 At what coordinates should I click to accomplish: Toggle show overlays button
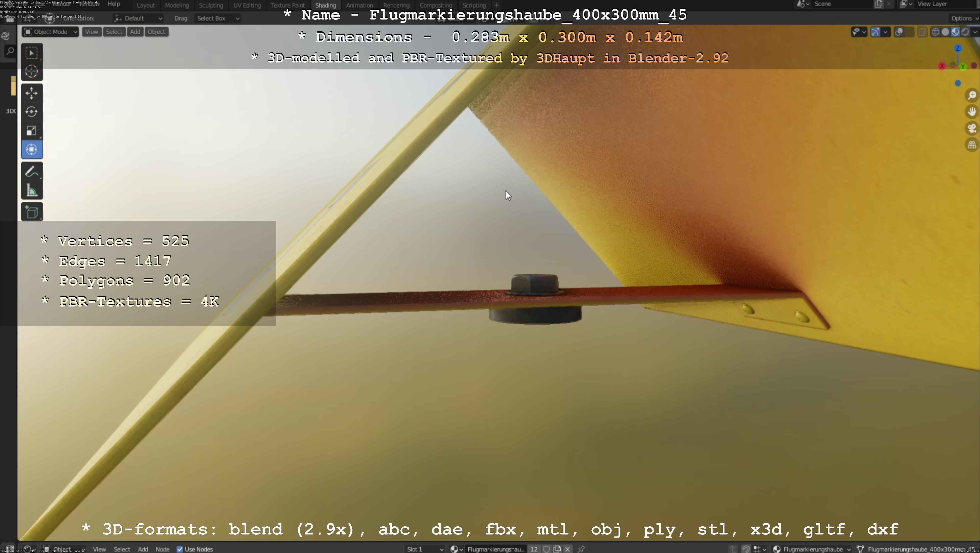click(x=899, y=32)
